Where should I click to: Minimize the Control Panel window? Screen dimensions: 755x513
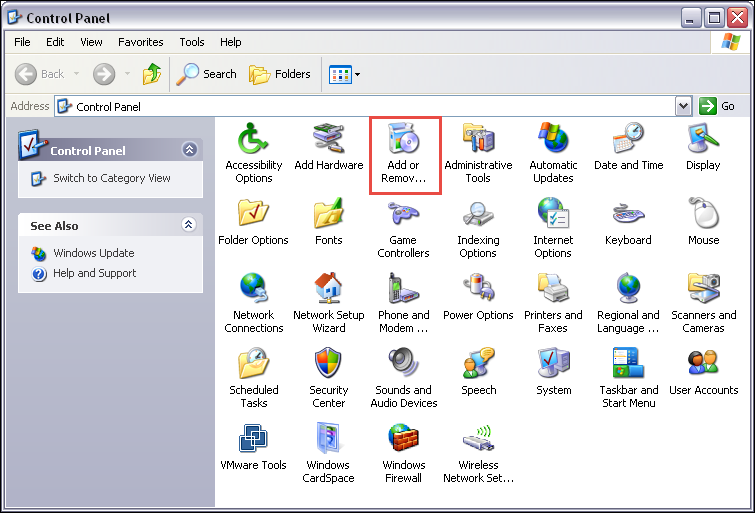(690, 18)
